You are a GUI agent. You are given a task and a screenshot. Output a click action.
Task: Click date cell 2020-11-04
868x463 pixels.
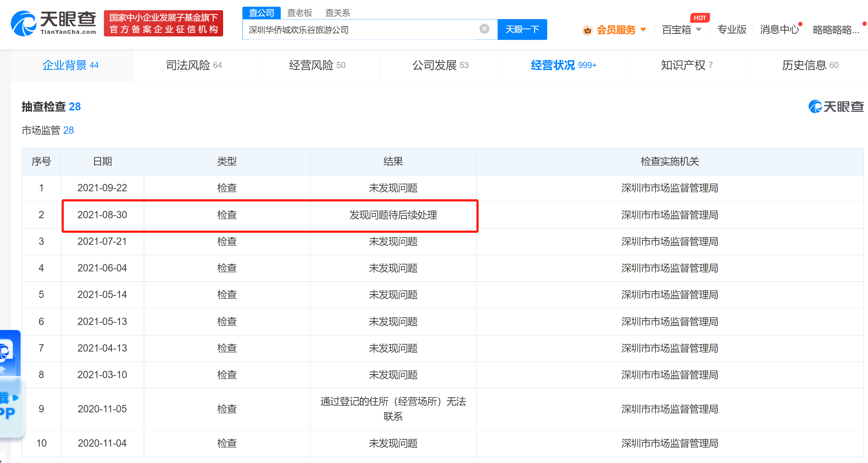(102, 443)
